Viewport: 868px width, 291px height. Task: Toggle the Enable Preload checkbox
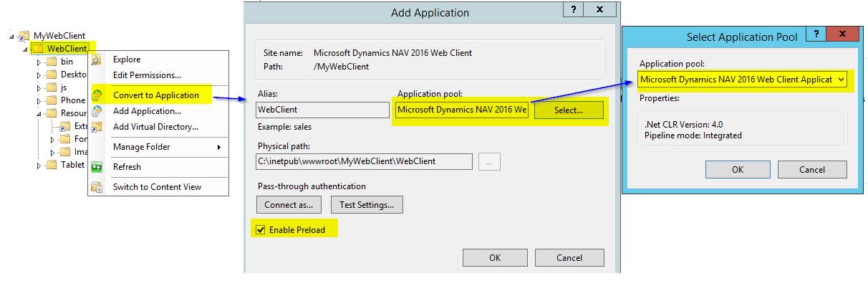261,230
